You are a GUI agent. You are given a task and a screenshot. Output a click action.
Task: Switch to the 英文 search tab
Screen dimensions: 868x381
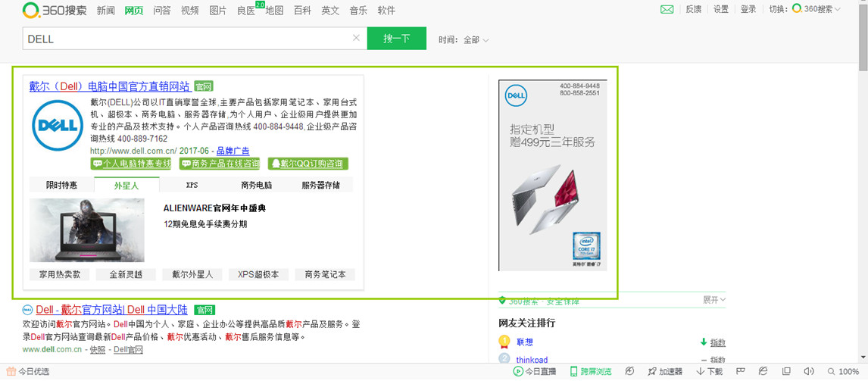pos(330,10)
